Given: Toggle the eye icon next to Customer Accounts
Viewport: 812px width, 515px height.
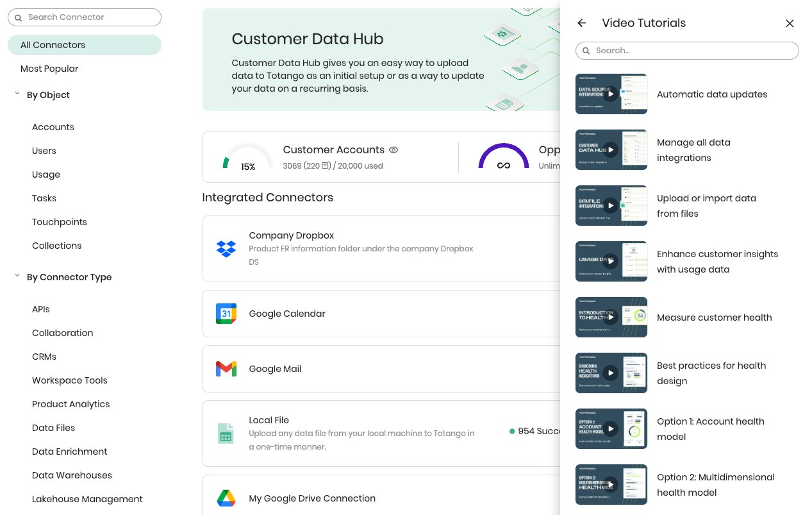Looking at the screenshot, I should 394,150.
